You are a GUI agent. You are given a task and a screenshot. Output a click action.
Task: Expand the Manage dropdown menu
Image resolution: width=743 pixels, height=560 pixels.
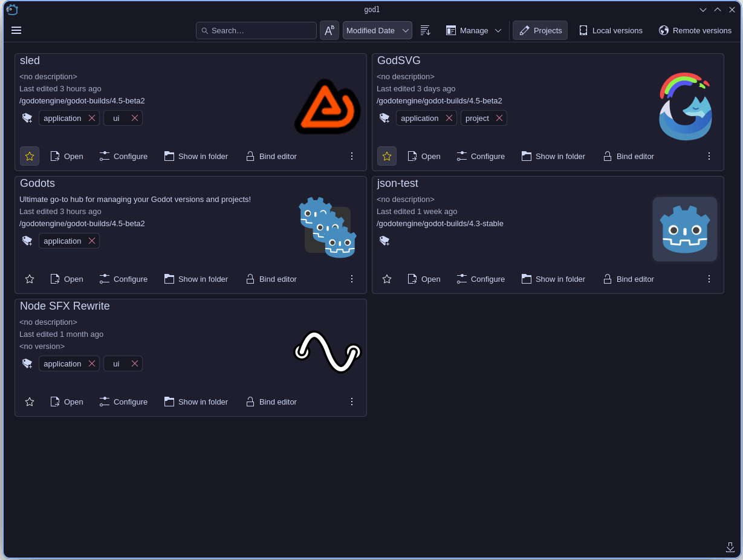pyautogui.click(x=474, y=30)
